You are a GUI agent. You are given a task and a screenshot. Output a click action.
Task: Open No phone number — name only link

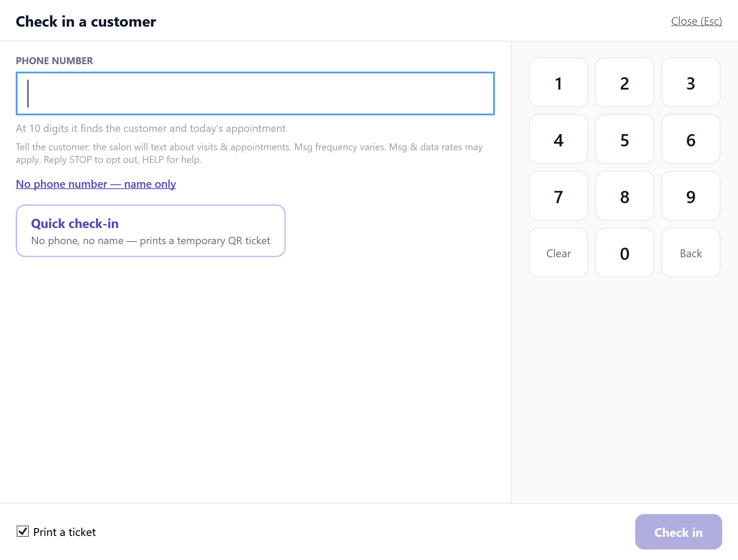pyautogui.click(x=96, y=184)
